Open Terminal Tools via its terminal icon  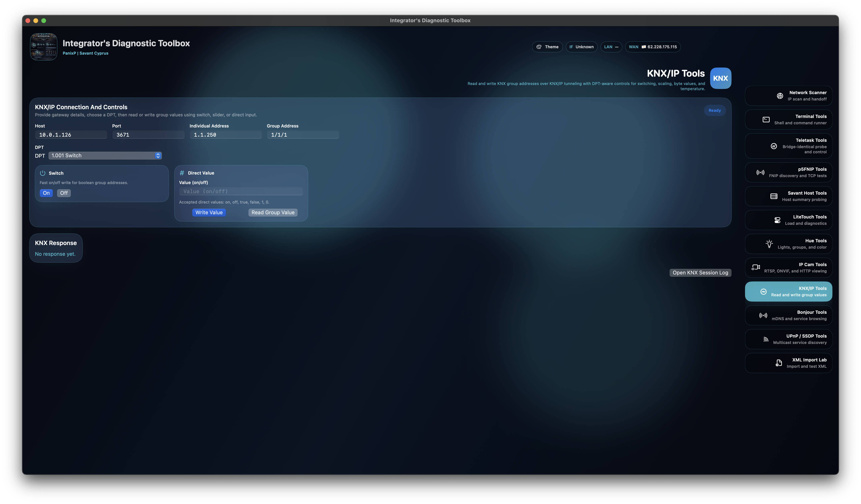click(x=766, y=120)
